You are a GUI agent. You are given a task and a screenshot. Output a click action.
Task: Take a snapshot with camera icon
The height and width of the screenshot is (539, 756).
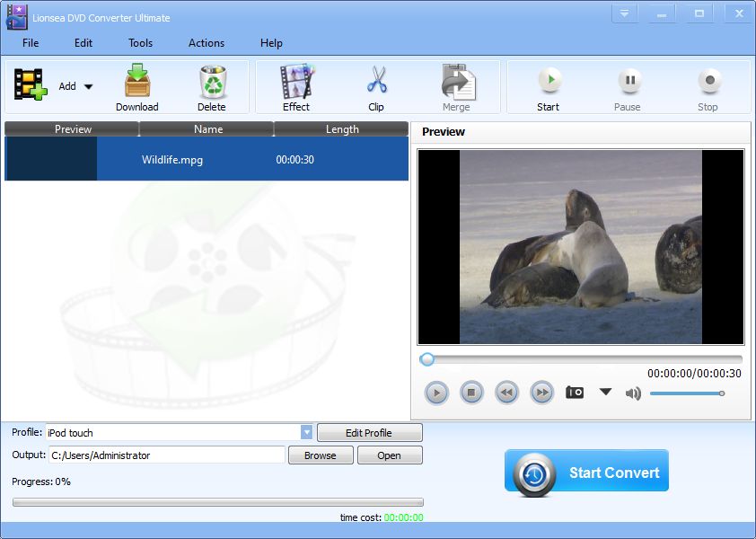[x=575, y=393]
